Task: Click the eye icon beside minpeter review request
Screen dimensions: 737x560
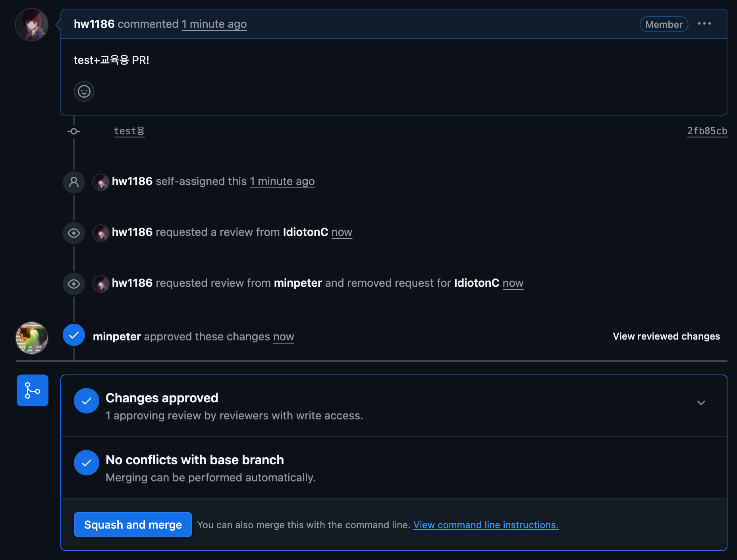Action: (74, 284)
